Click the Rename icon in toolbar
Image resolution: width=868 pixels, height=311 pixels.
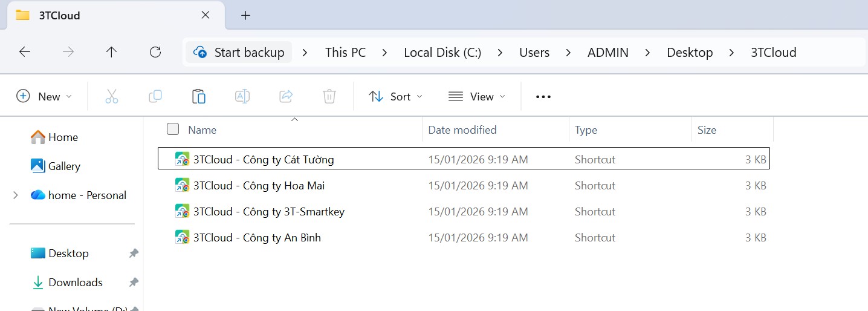(242, 96)
